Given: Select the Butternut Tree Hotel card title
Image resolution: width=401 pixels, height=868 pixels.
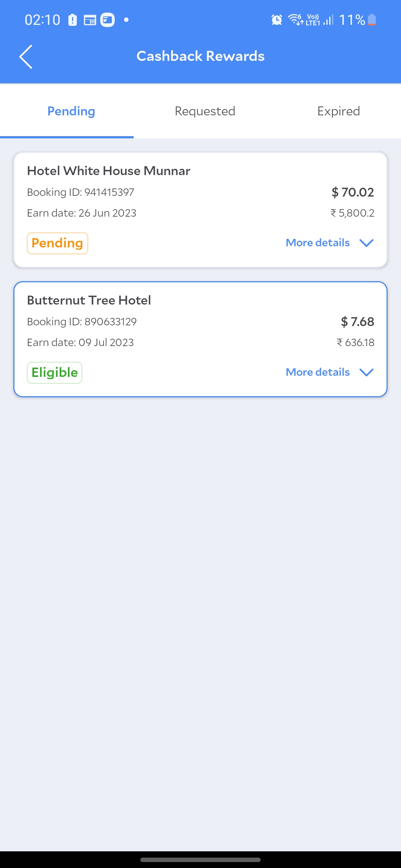Looking at the screenshot, I should point(89,300).
